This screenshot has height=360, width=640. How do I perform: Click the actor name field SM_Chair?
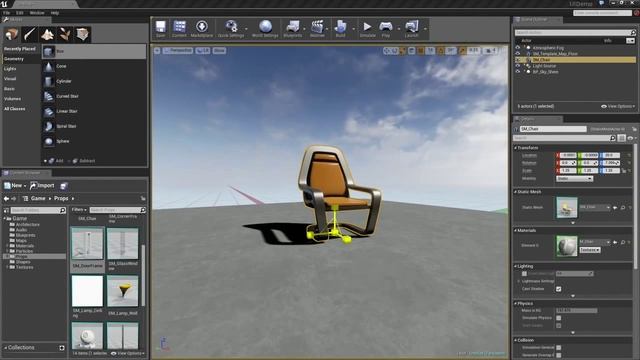click(x=553, y=129)
